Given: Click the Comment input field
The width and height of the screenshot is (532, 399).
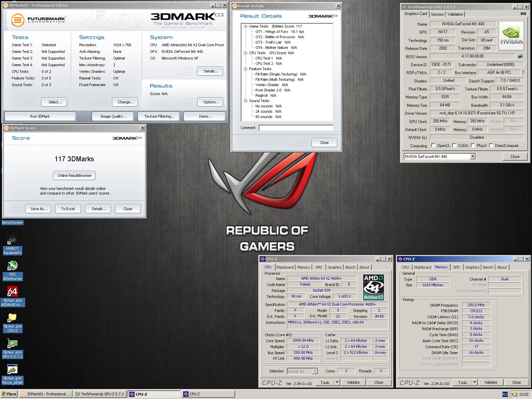Looking at the screenshot, I should [296, 128].
